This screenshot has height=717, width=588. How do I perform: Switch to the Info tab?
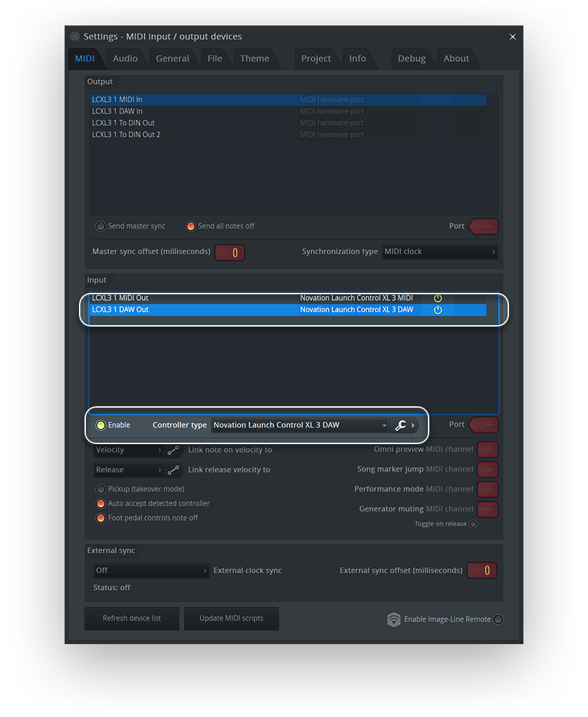pos(357,58)
